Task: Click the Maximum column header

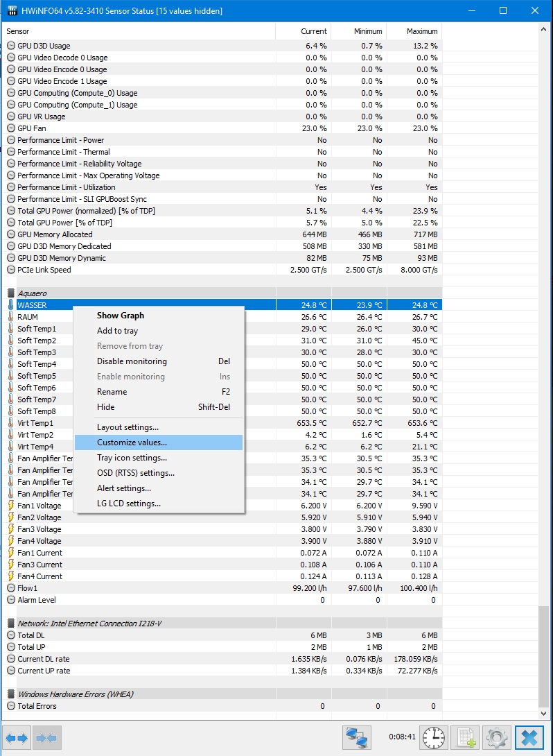Action: [x=414, y=31]
